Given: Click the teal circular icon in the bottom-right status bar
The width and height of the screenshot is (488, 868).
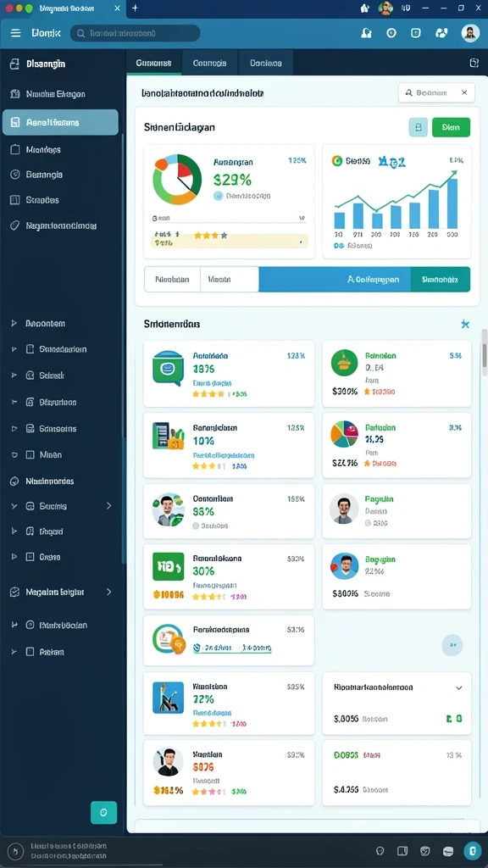Looking at the screenshot, I should click(x=473, y=851).
